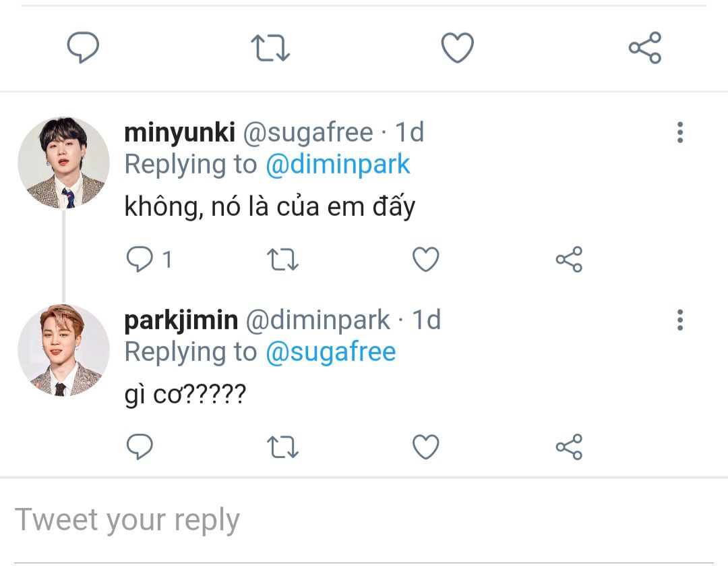This screenshot has width=728, height=566.
Task: Share the main tweet at top
Action: 645,49
